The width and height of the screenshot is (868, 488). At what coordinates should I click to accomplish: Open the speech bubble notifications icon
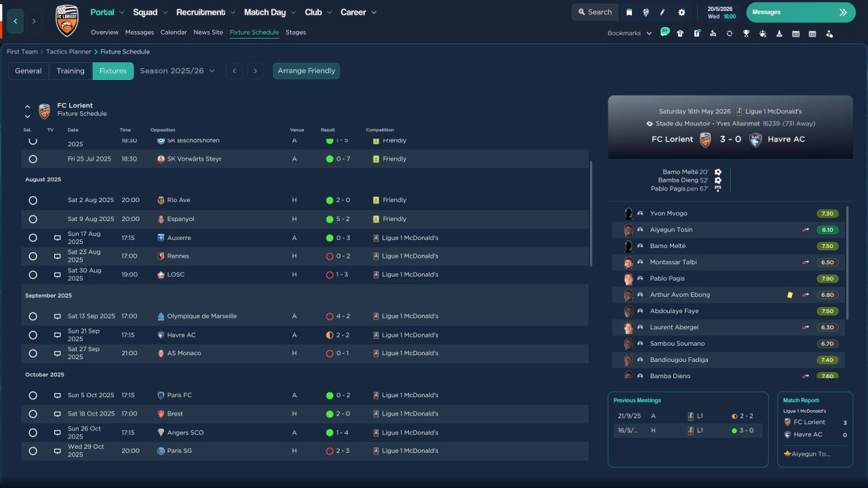point(665,33)
